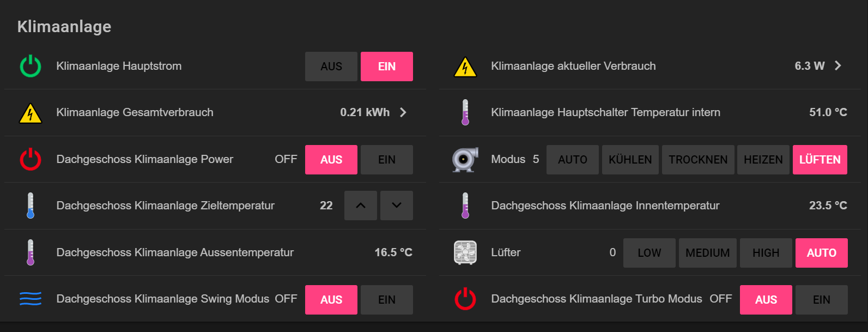This screenshot has width=868, height=332.
Task: Set Lüfter speed to HIGH
Action: click(x=766, y=253)
